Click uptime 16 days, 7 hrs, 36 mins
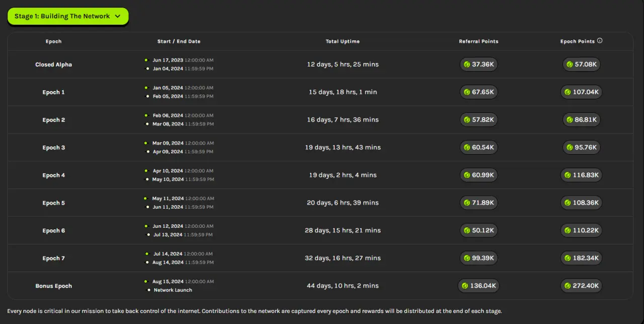Image resolution: width=644 pixels, height=324 pixels. pyautogui.click(x=343, y=120)
